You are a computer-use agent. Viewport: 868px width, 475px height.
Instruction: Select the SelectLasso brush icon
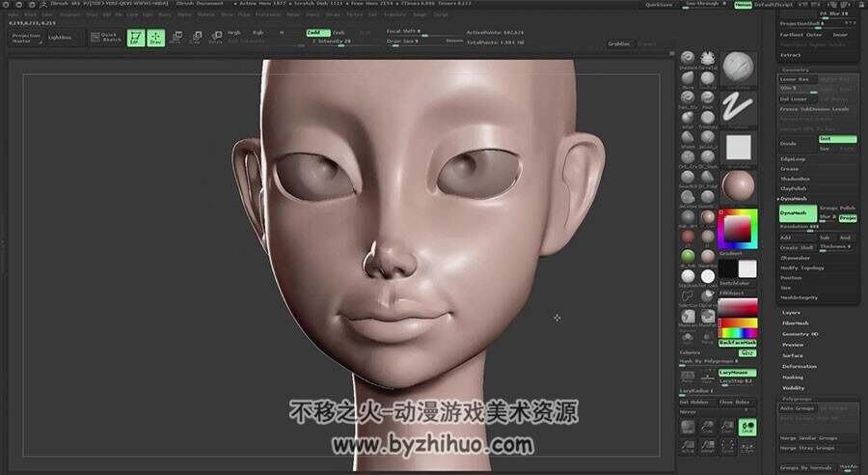tap(688, 297)
